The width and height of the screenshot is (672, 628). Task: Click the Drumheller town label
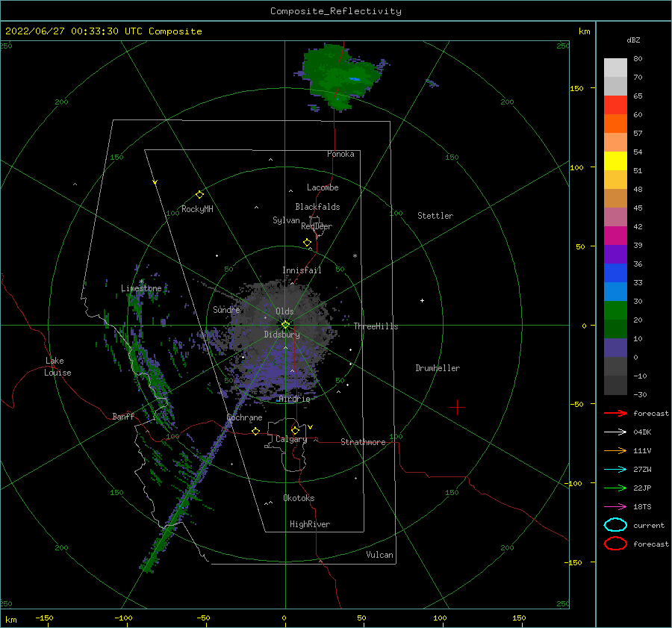[x=438, y=368]
